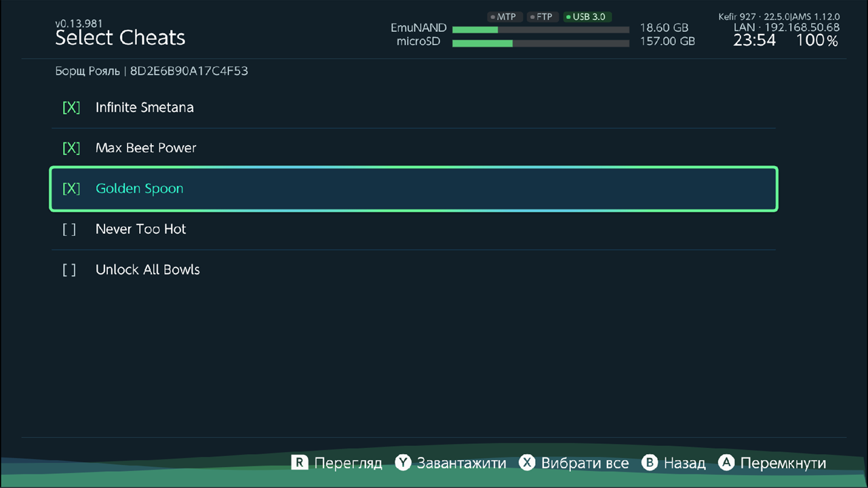Click the USB 3.0 status indicator
Viewport: 868px width, 488px height.
point(587,17)
